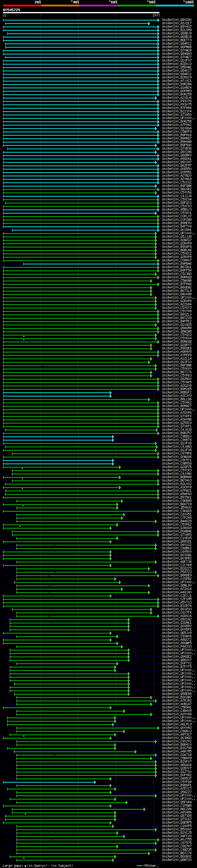This screenshot has height=868, width=197.
Task: Click the short cyan bar for UniRef100_A3C3Y9
Action: tap(57, 396)
